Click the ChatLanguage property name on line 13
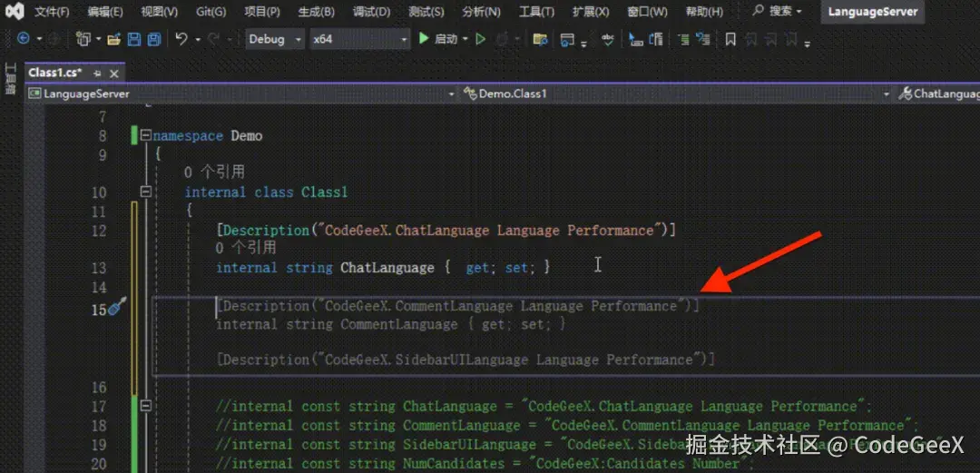The height and width of the screenshot is (473, 980). (387, 268)
